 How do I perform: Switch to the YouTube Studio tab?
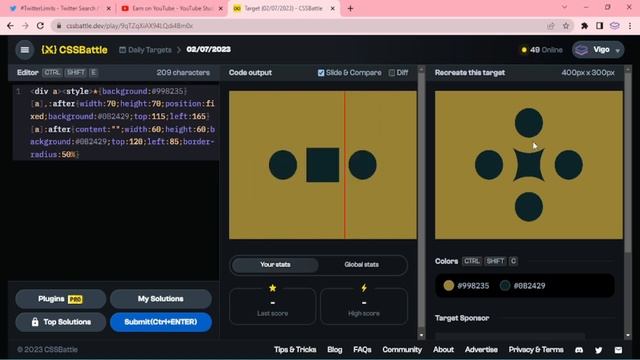pos(171,8)
